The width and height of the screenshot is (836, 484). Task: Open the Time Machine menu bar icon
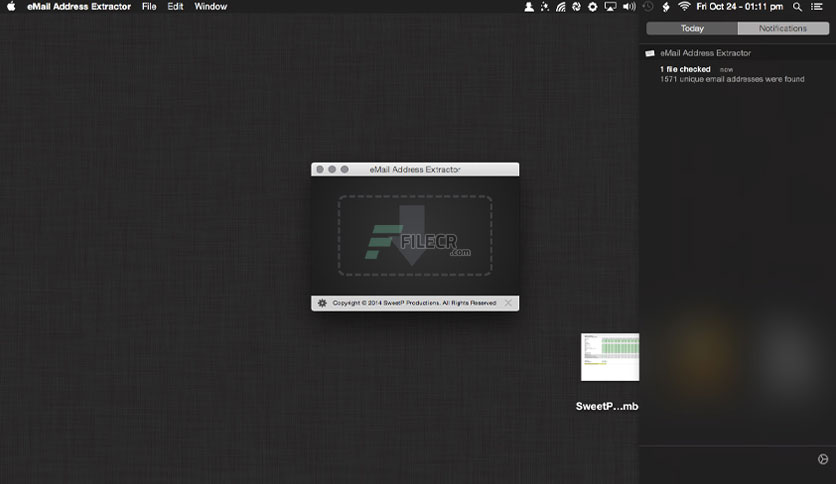(648, 7)
